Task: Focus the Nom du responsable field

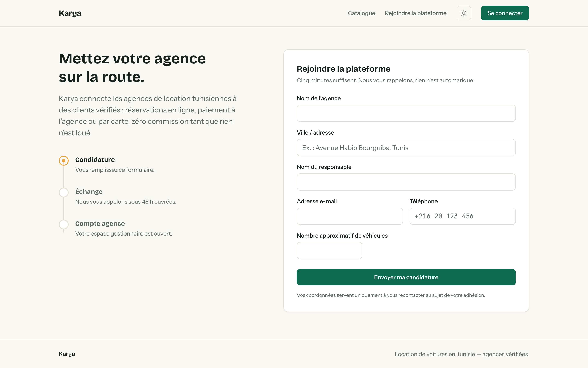Action: click(x=406, y=182)
